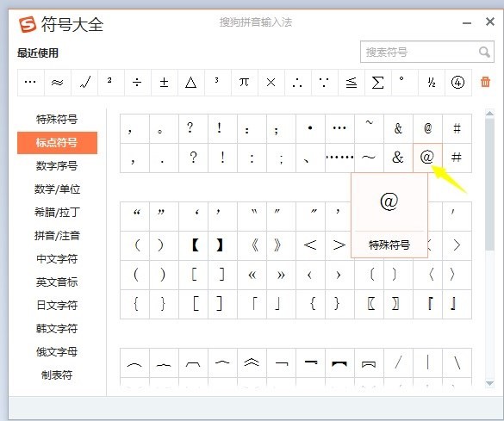Insert the right corner bracket 」
The width and height of the screenshot is (504, 421).
(281, 304)
